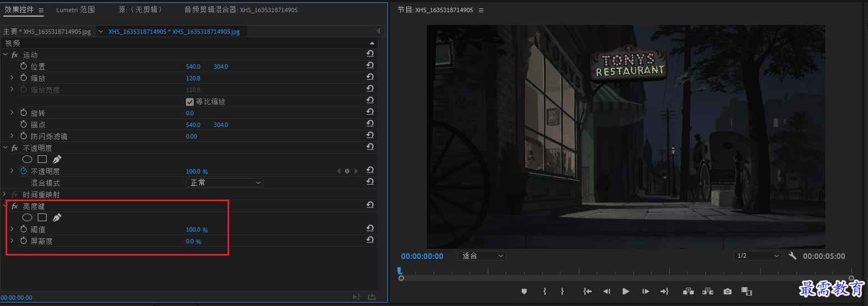The image size is (868, 306).
Task: Toggle 屏蔽度 animation stopwatch
Action: click(x=23, y=241)
